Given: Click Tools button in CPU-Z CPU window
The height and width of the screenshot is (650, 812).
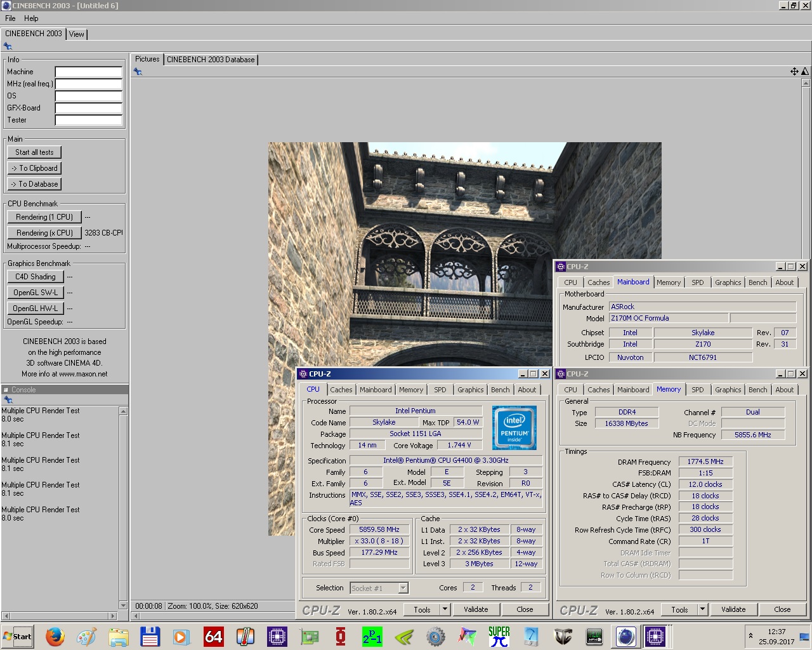Looking at the screenshot, I should (422, 609).
